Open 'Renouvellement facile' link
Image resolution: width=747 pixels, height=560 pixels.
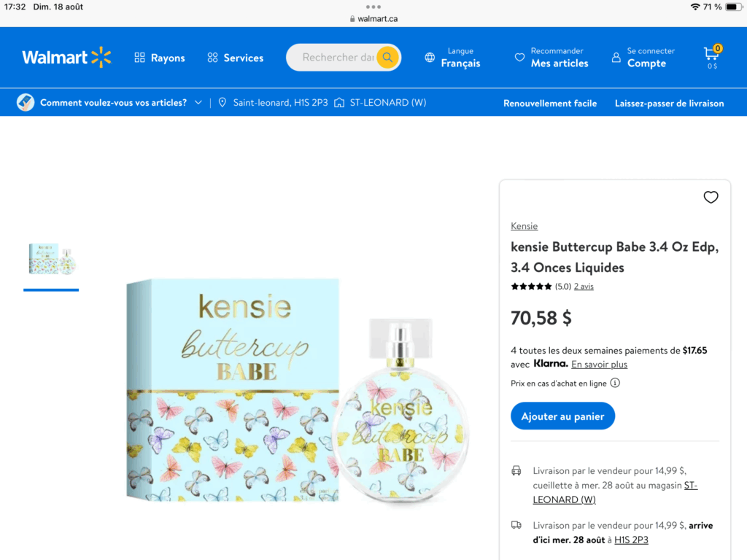pos(550,104)
